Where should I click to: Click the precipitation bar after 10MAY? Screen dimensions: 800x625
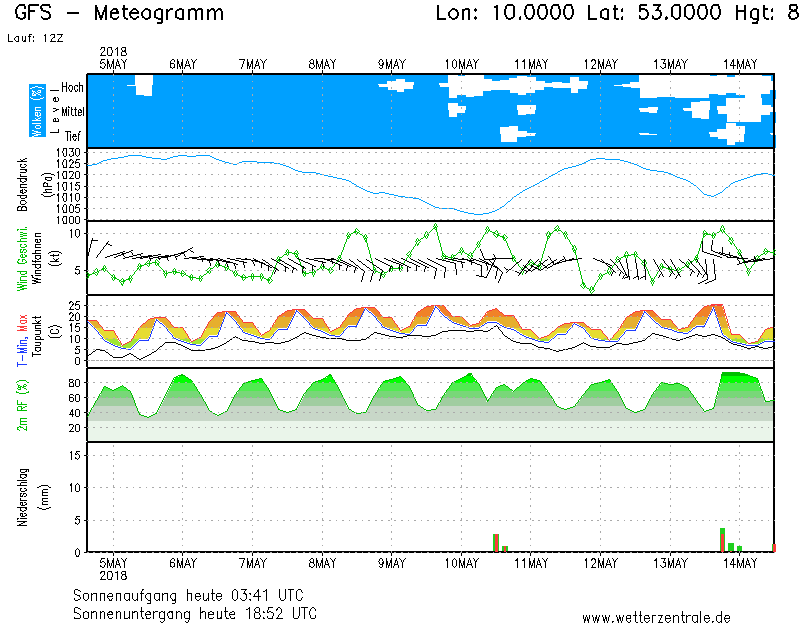point(496,542)
